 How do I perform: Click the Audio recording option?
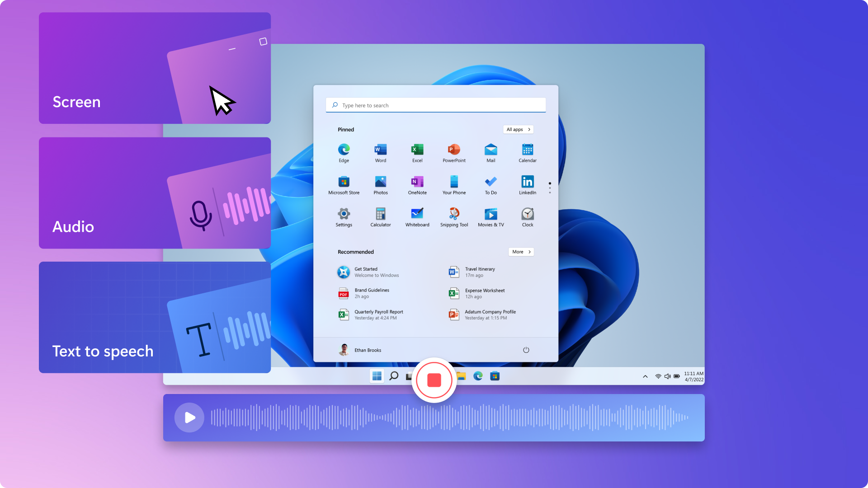pyautogui.click(x=155, y=192)
